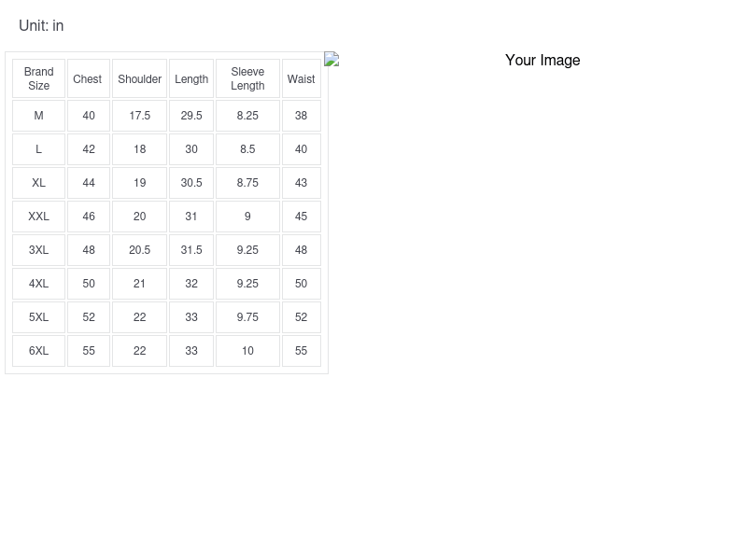Click the 17.5 shoulder value cell
The width and height of the screenshot is (747, 560).
point(139,116)
